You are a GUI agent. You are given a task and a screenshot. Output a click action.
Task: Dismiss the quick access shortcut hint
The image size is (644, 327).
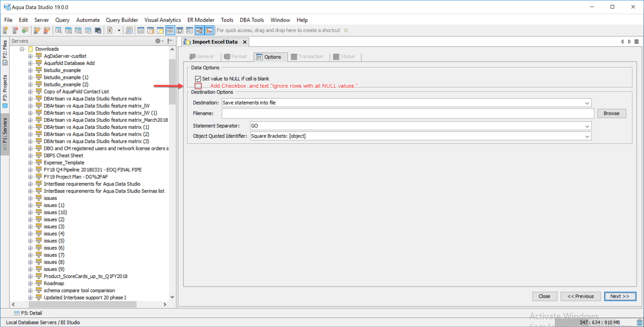point(346,30)
